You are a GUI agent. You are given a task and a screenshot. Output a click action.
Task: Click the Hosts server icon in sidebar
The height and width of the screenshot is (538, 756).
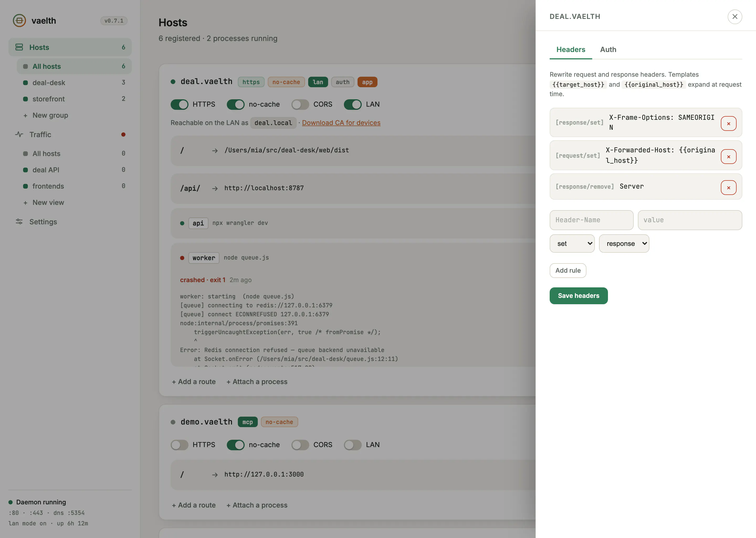tap(19, 47)
